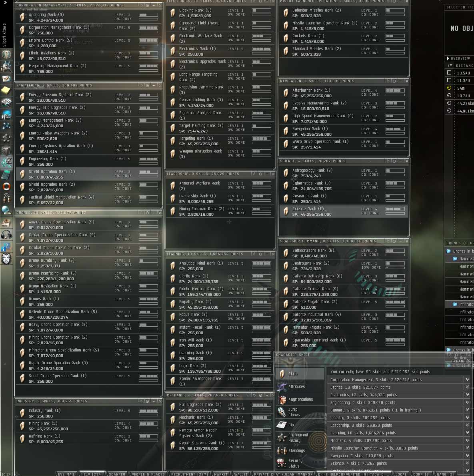This screenshot has width=474, height=476.
Task: Switch to the Attributes tab in Character Sheet
Action: (x=300, y=386)
